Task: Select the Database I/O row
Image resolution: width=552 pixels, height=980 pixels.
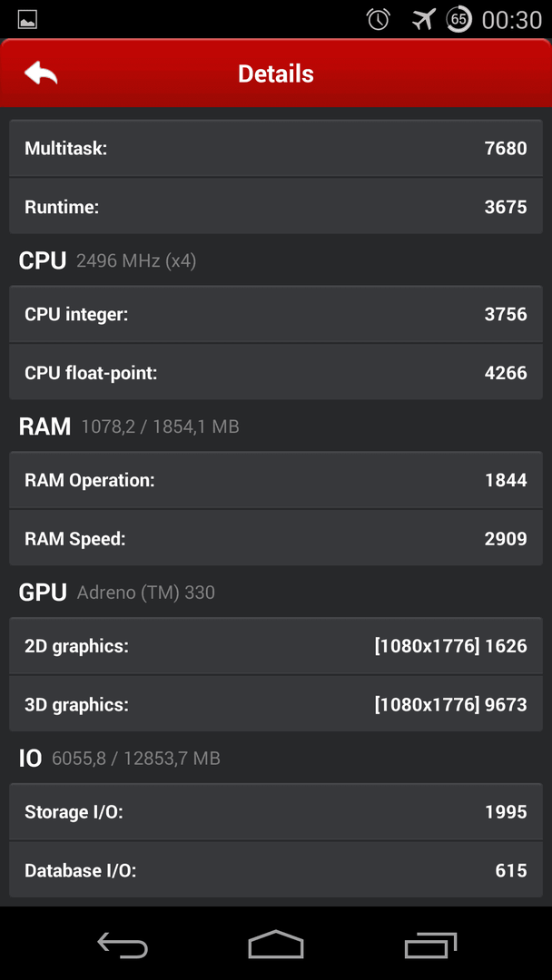Action: (276, 869)
